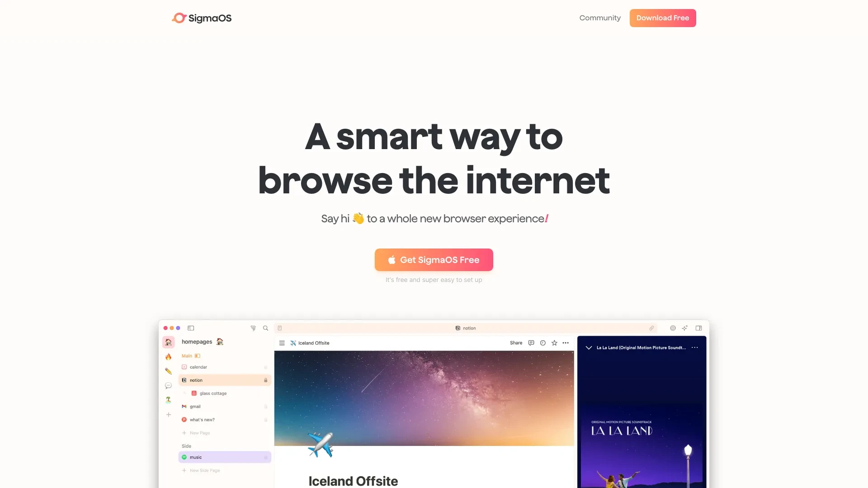Click the comment icon on Iceland Offsite toolbar

(x=531, y=343)
